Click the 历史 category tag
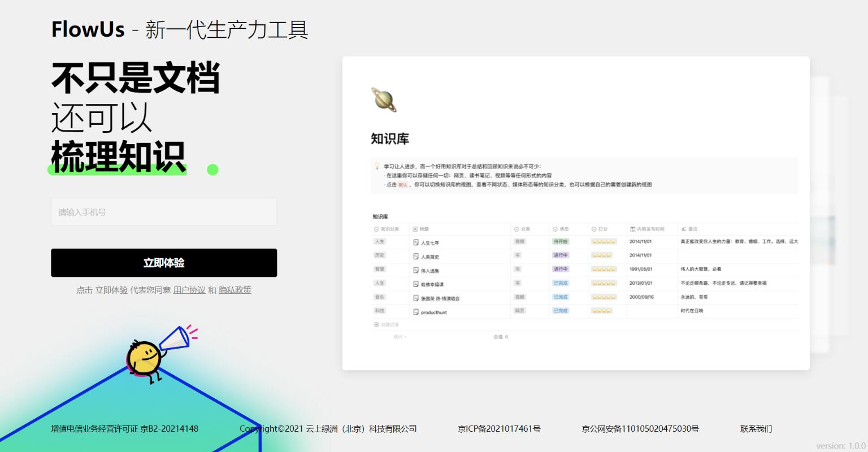 [380, 255]
